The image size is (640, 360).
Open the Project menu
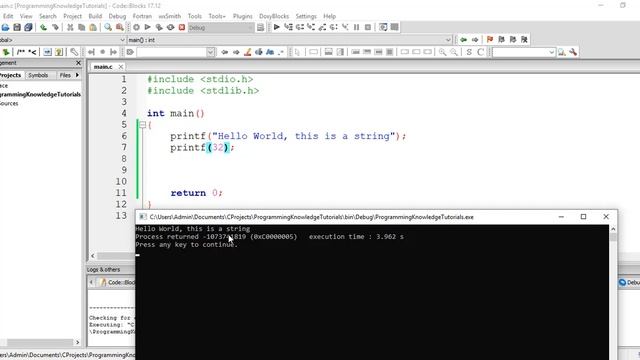coord(72,16)
